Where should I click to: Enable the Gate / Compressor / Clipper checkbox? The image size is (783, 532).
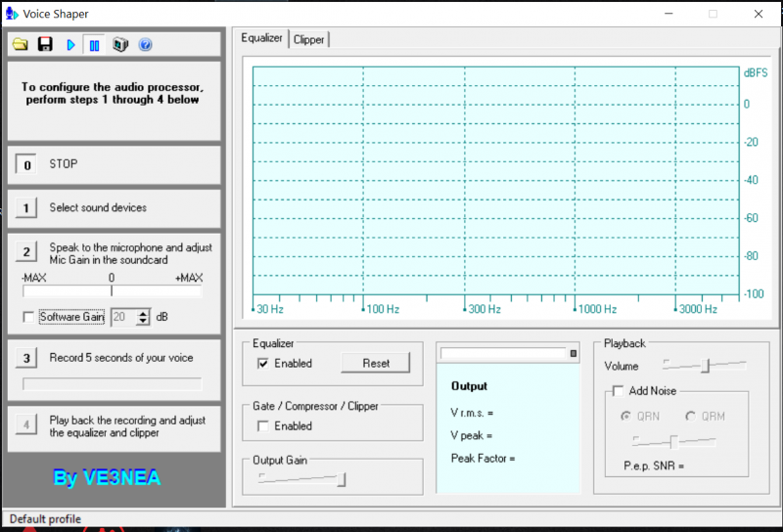(x=263, y=425)
